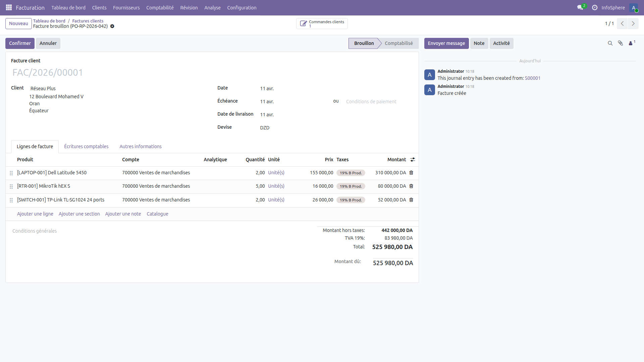Image resolution: width=644 pixels, height=362 pixels.
Task: Search messages with the magnifier icon
Action: (x=610, y=43)
